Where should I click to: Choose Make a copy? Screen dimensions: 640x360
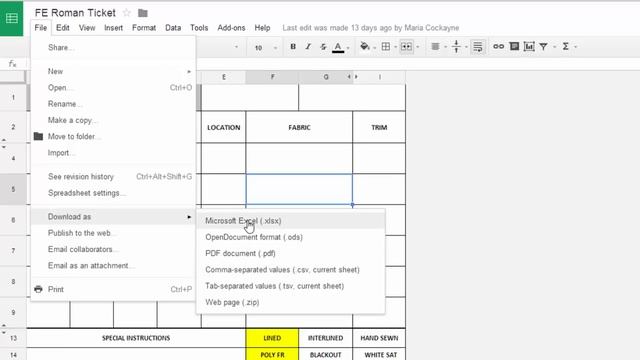click(x=113, y=120)
